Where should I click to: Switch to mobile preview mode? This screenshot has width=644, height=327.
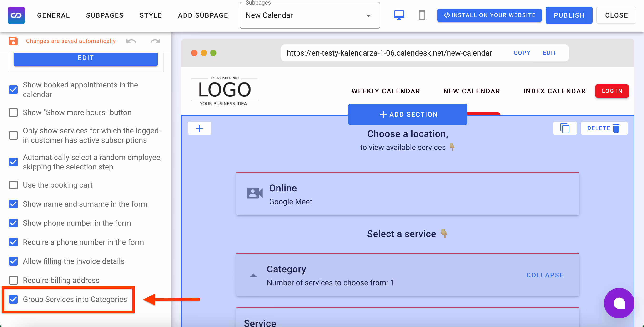click(422, 15)
